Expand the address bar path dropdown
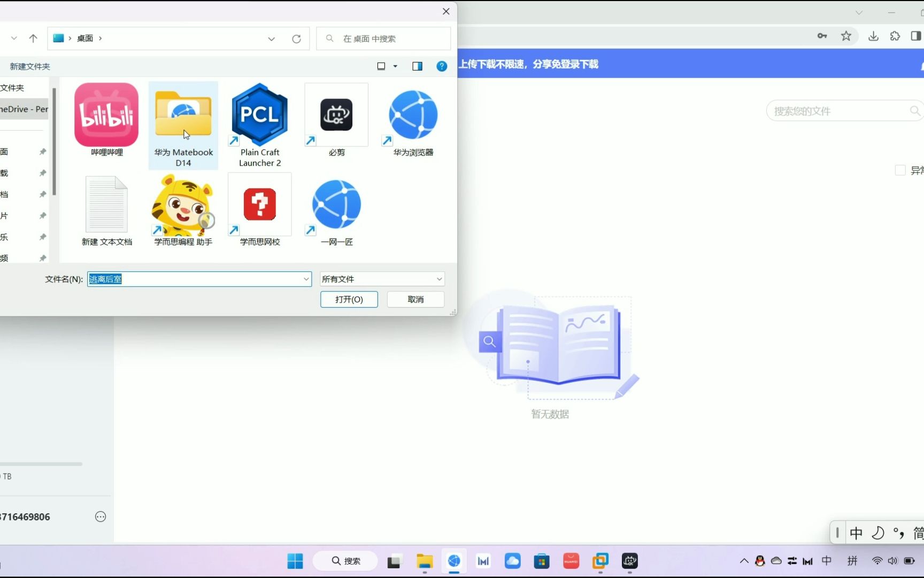 tap(272, 39)
